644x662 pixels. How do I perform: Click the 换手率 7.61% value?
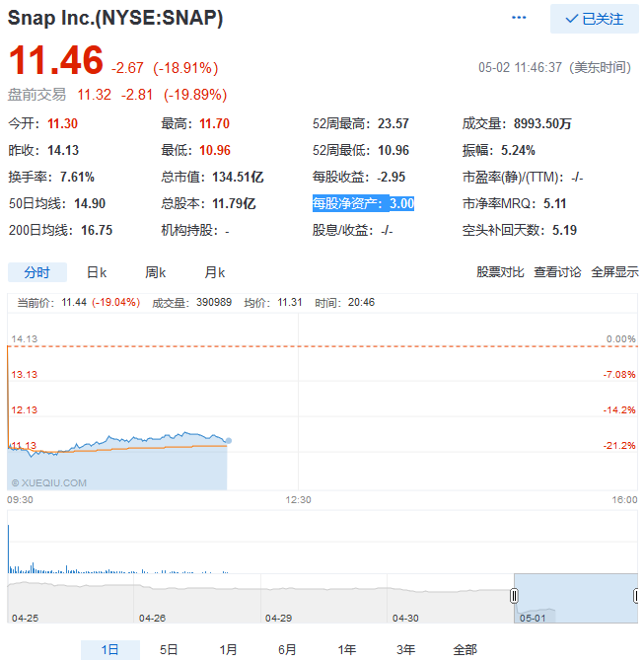tap(77, 177)
